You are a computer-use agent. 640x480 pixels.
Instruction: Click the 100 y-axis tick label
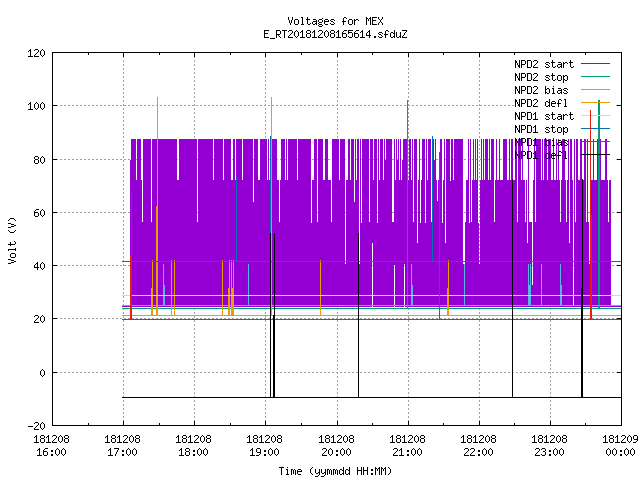click(36, 106)
